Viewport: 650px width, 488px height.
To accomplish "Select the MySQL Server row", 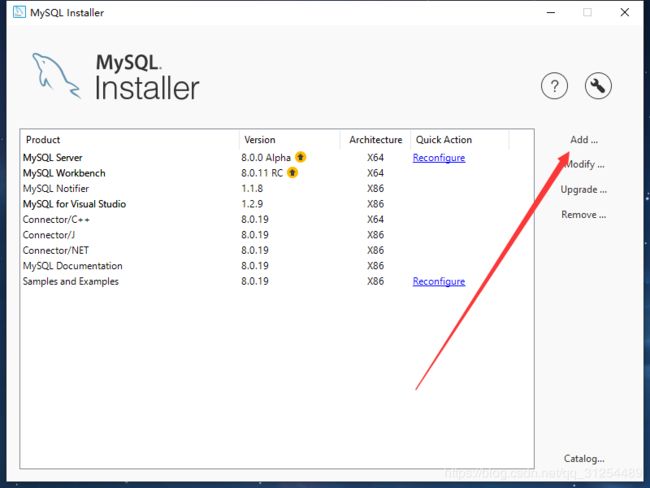I will (276, 158).
